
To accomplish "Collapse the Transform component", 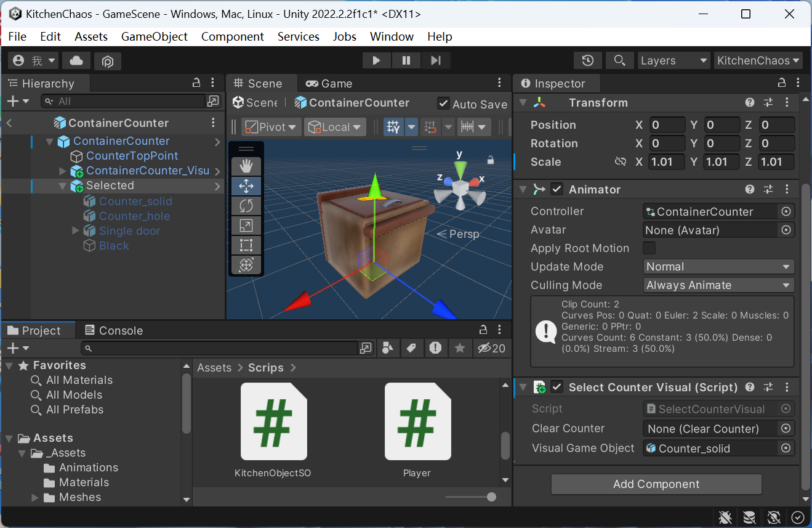I will 523,103.
